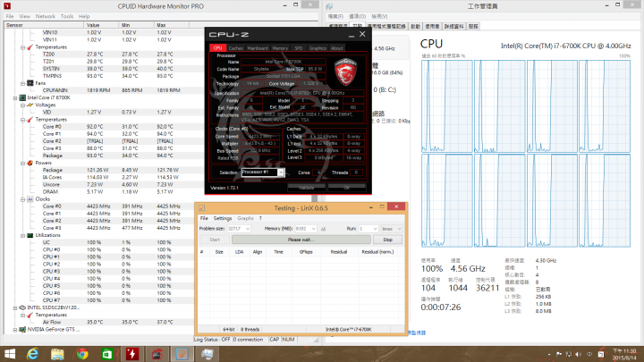Open the View menu in HWMonitor
Viewport: 644px width, 362px height.
coord(25,16)
